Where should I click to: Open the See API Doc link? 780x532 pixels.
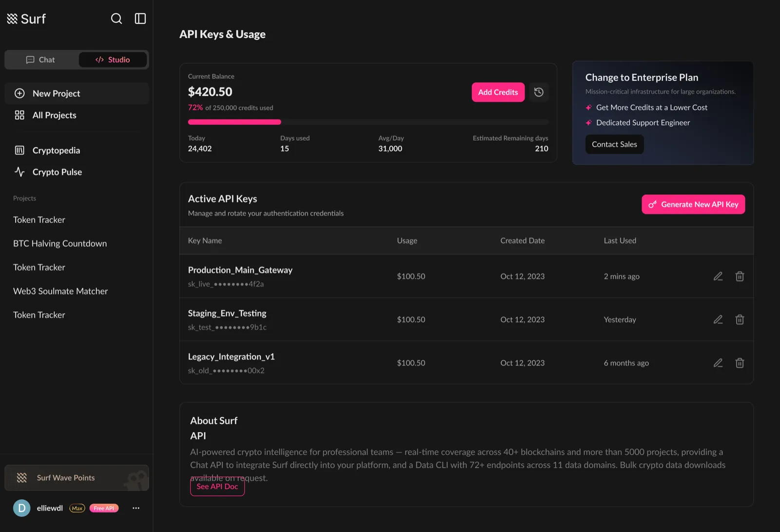click(217, 487)
